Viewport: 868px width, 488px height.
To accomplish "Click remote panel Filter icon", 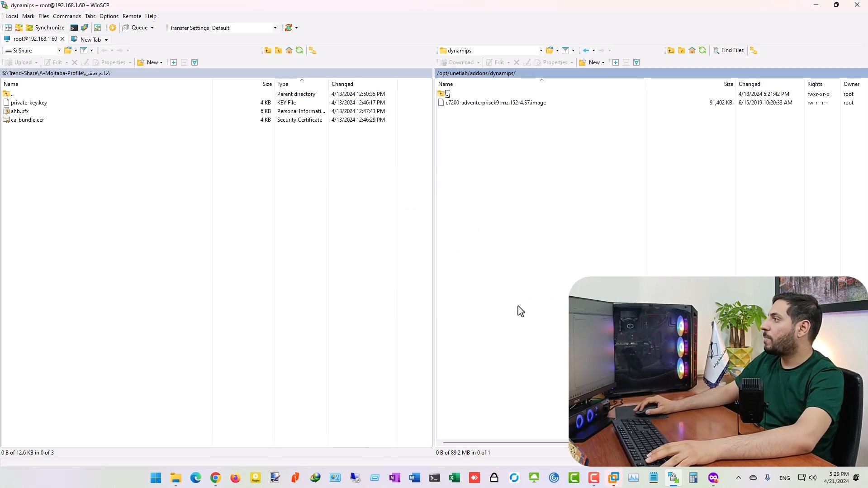I will 565,50.
